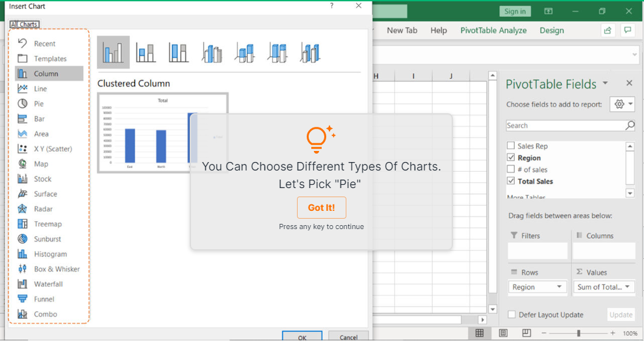Select the Clustered Column subtype icon
The image size is (644, 341).
coord(113,52)
